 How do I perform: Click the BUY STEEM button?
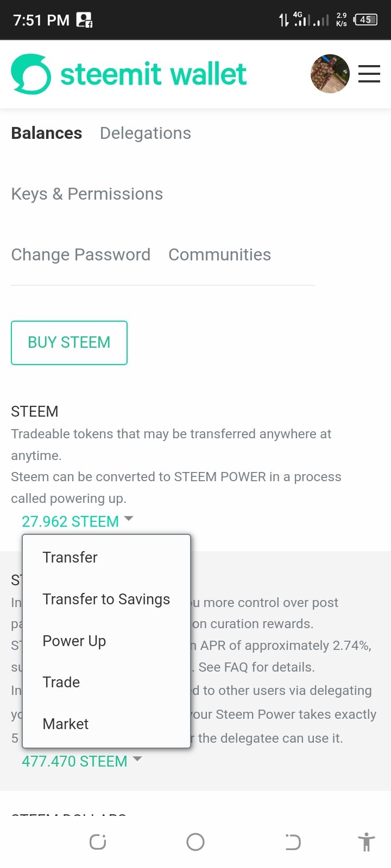tap(69, 342)
